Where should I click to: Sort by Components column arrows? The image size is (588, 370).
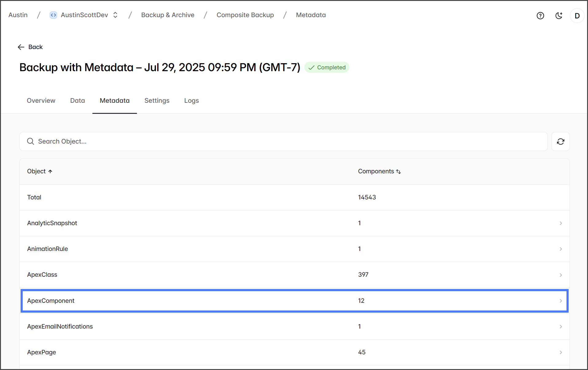click(x=398, y=172)
